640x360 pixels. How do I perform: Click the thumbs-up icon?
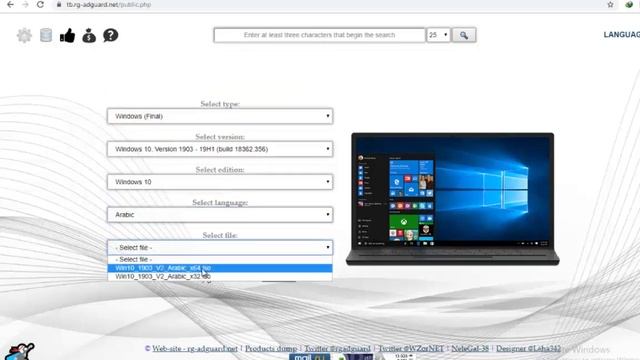[x=67, y=36]
